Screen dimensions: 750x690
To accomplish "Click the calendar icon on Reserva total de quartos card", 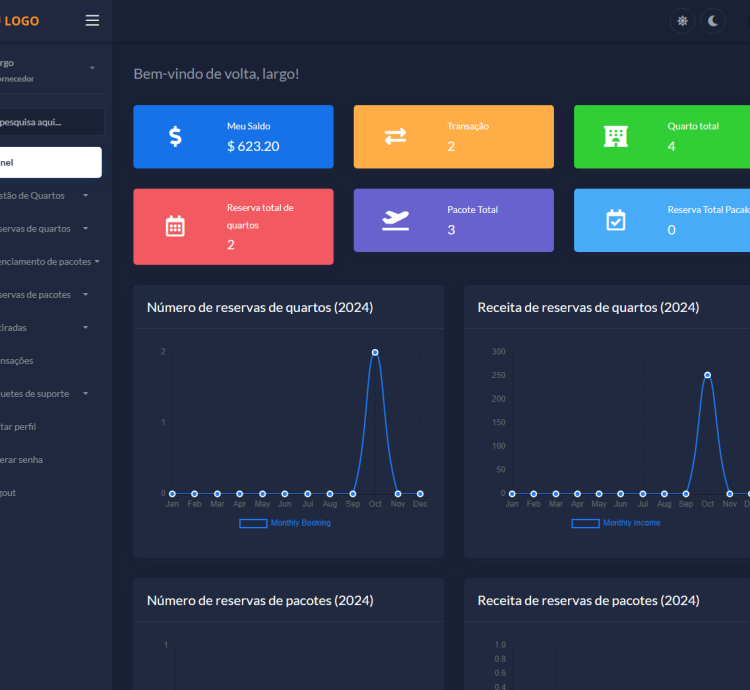I will coord(175,226).
